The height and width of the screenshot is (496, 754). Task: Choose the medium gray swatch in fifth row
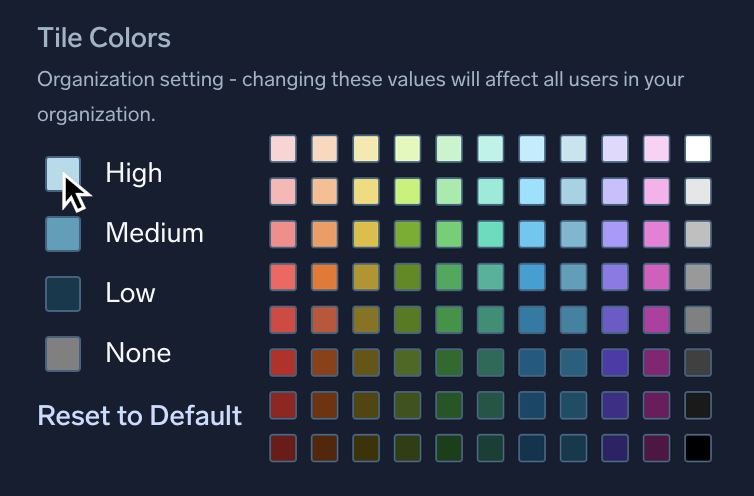click(x=698, y=319)
